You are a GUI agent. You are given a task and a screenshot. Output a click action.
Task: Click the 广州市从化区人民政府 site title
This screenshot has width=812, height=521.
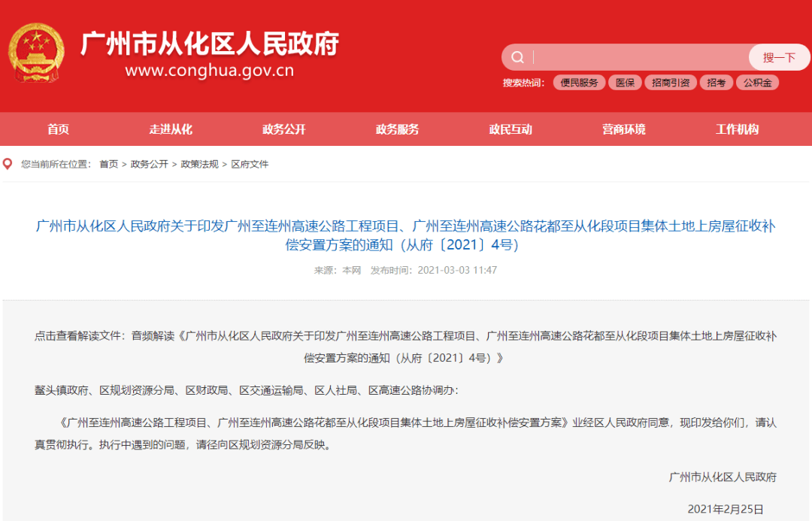(210, 44)
